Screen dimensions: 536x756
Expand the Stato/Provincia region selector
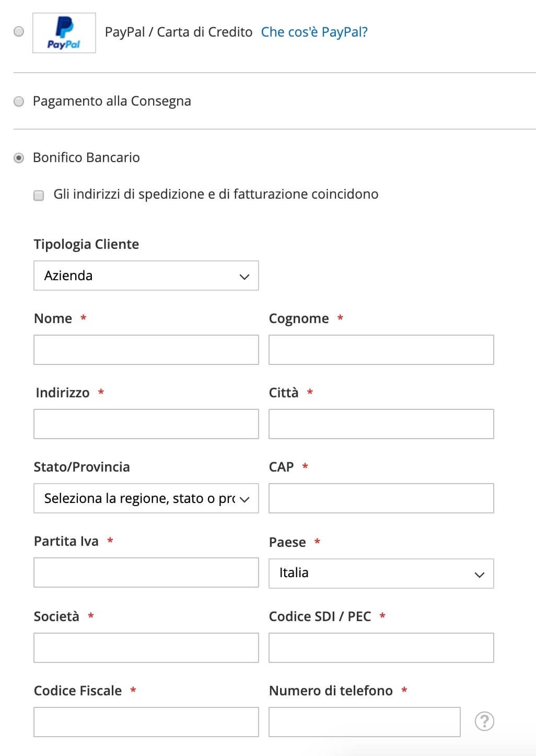pos(146,498)
